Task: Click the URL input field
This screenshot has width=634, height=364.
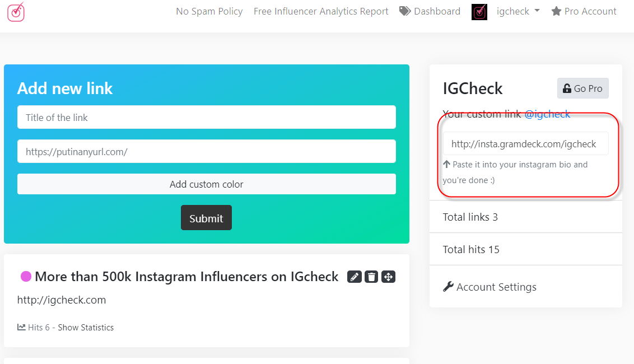Action: pyautogui.click(x=206, y=151)
